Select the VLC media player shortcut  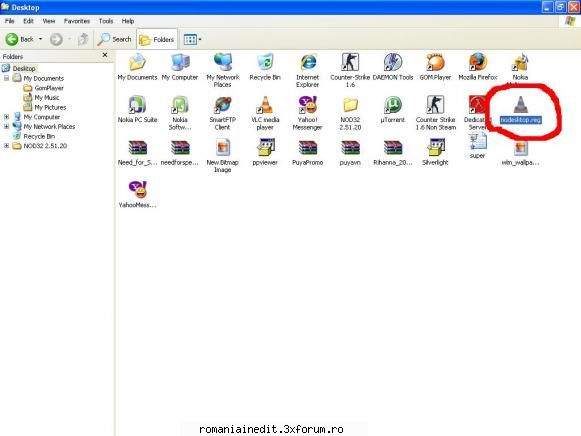pyautogui.click(x=265, y=113)
